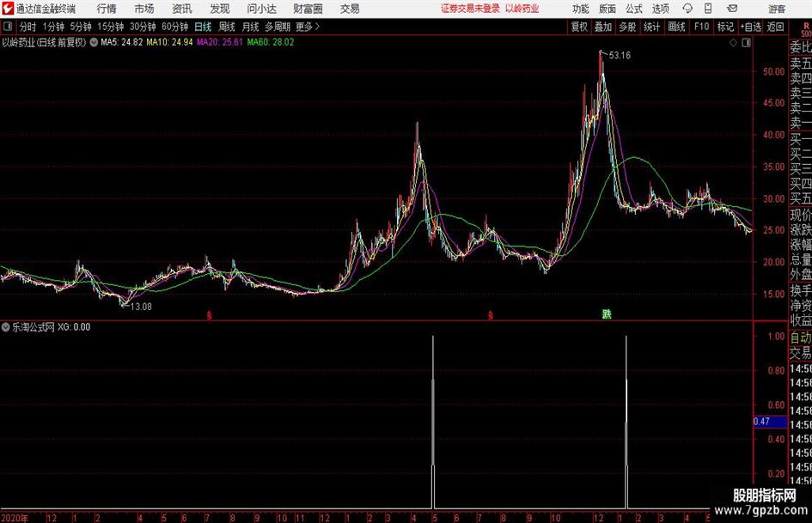Click the 53.16 high price label
This screenshot has height=523, width=812.
(620, 56)
